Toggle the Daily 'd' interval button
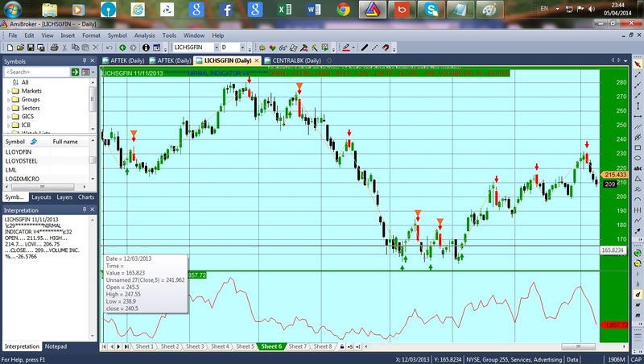 point(638,294)
